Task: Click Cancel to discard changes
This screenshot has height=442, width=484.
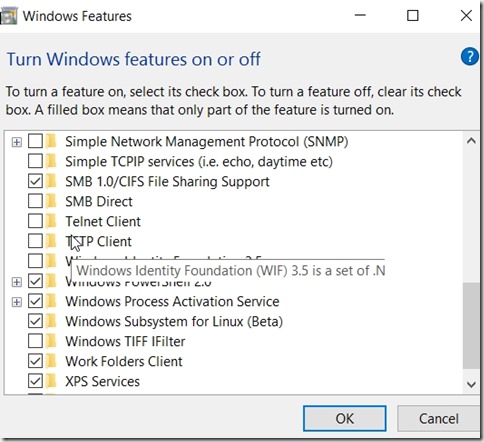Action: click(438, 418)
